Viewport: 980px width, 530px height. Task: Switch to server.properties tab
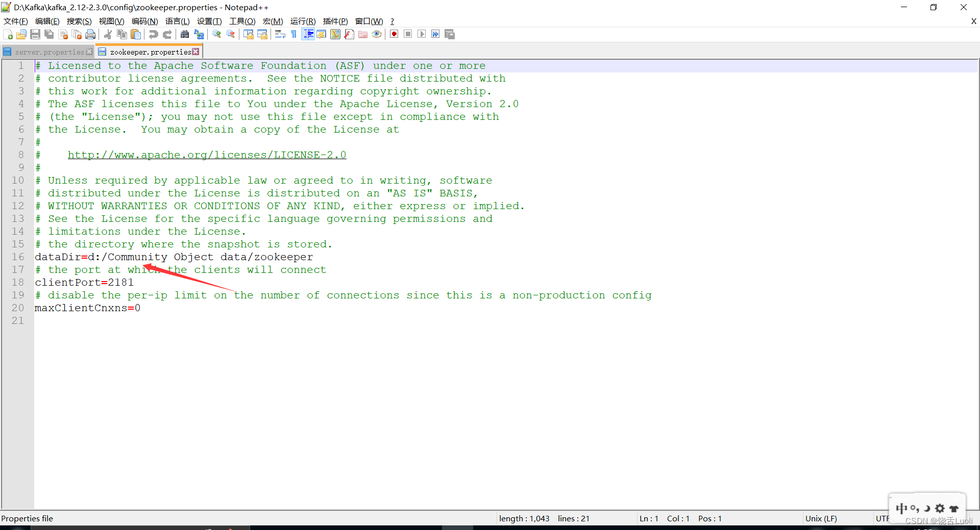click(x=50, y=52)
